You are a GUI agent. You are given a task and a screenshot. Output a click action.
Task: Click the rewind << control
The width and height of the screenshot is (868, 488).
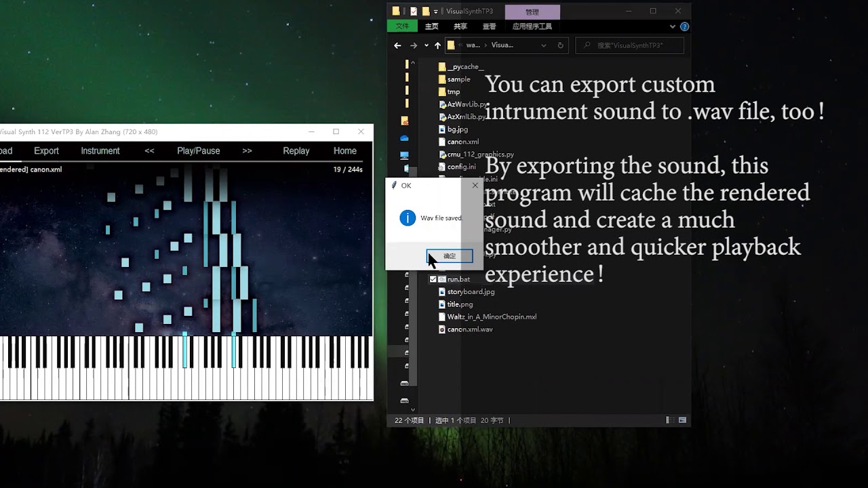150,151
